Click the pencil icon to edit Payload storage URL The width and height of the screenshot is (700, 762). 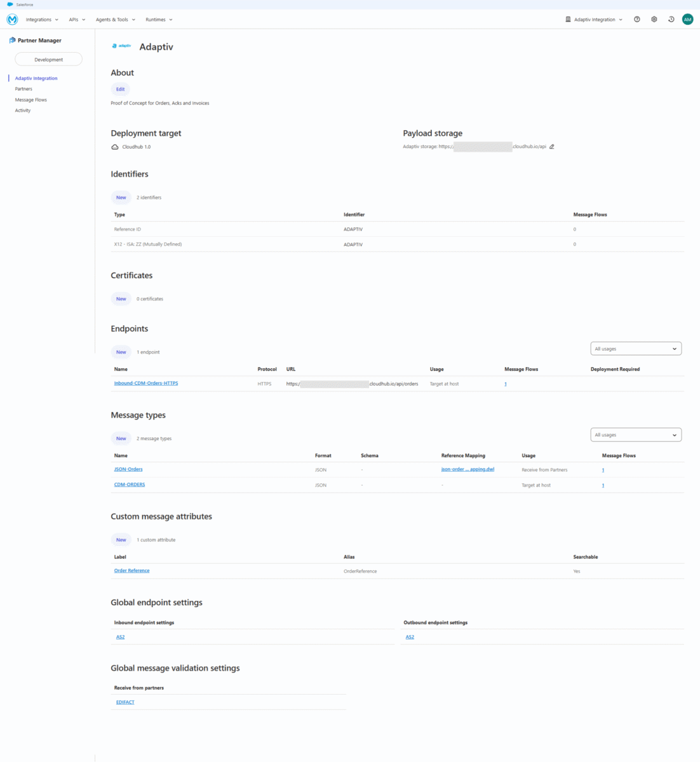pyautogui.click(x=551, y=146)
